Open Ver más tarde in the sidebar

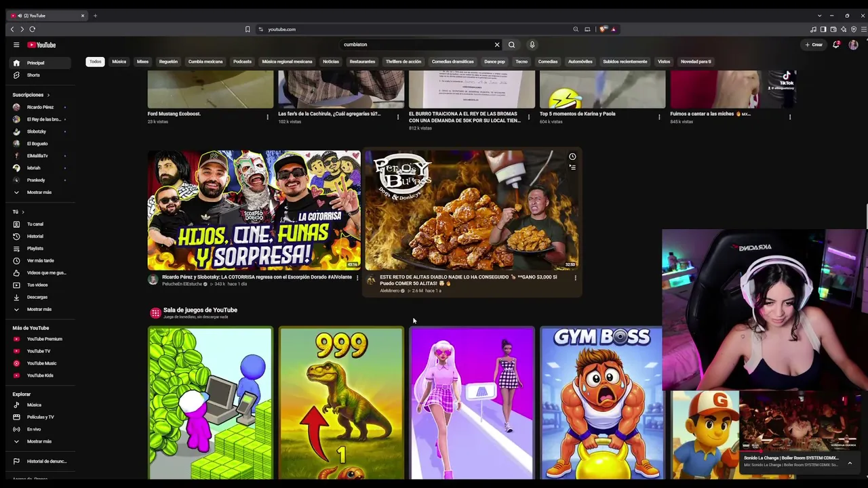tap(41, 261)
